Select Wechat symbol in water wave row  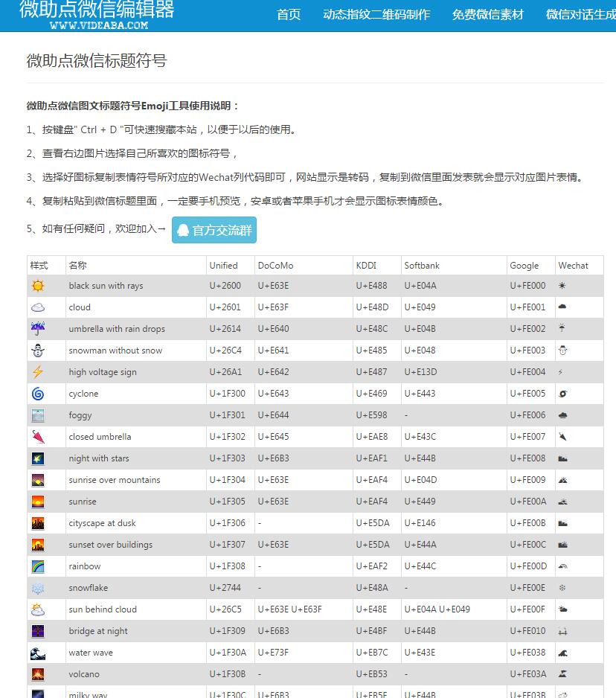pyautogui.click(x=562, y=653)
